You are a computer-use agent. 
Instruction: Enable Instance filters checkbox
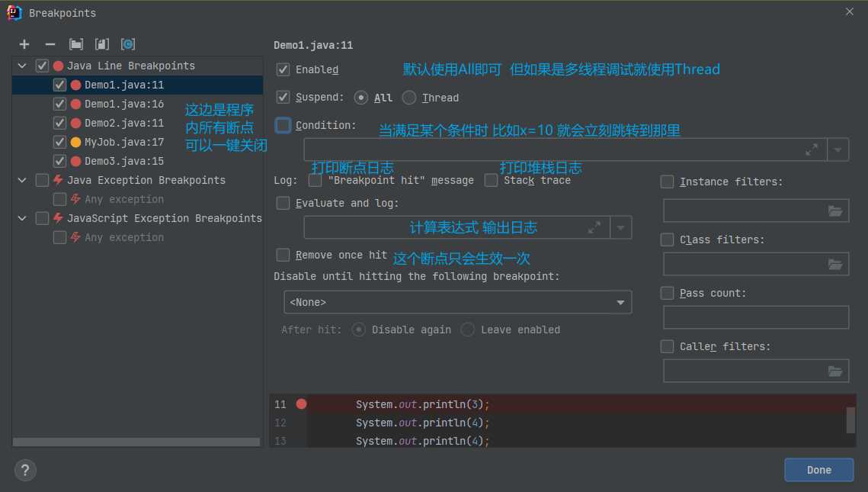click(667, 182)
